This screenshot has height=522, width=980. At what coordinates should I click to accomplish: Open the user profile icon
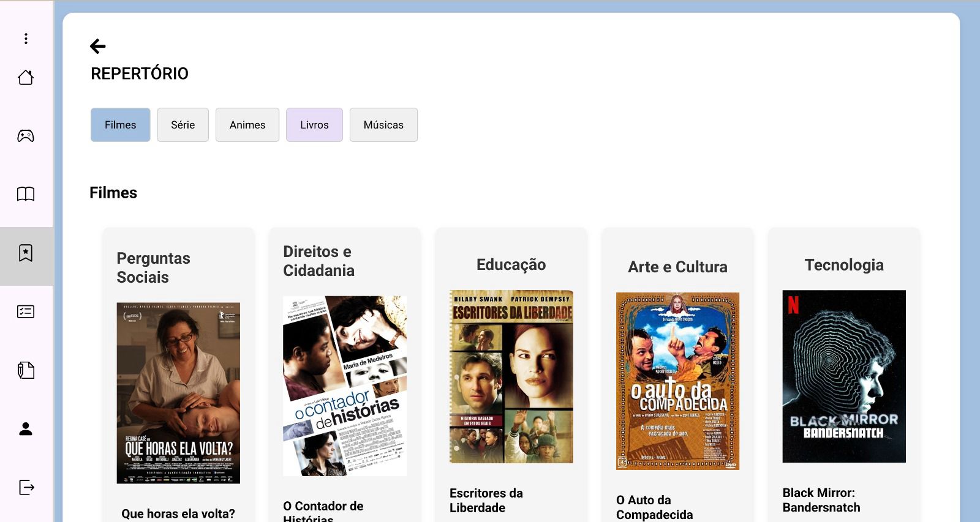[x=26, y=429]
